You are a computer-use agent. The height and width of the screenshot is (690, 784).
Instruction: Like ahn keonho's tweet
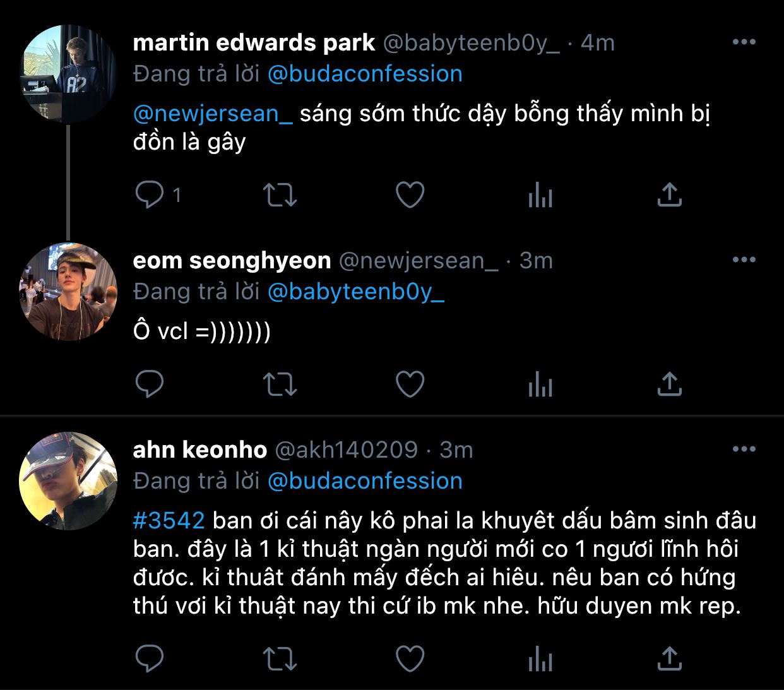[x=410, y=658]
